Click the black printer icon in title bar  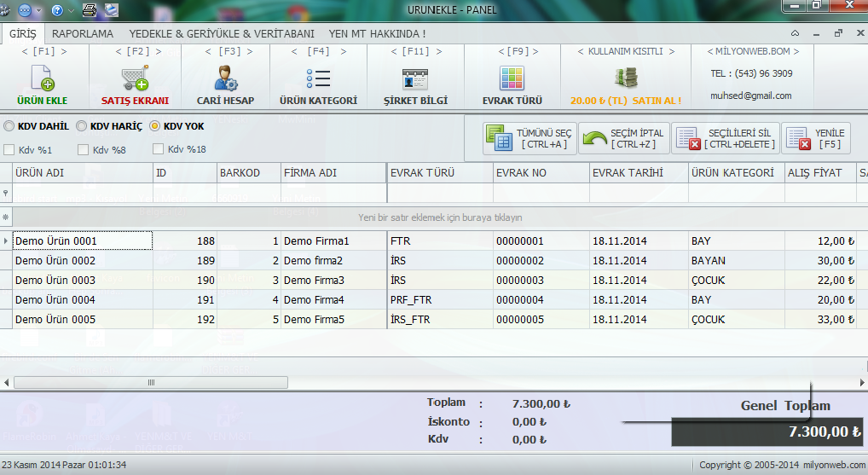(89, 10)
